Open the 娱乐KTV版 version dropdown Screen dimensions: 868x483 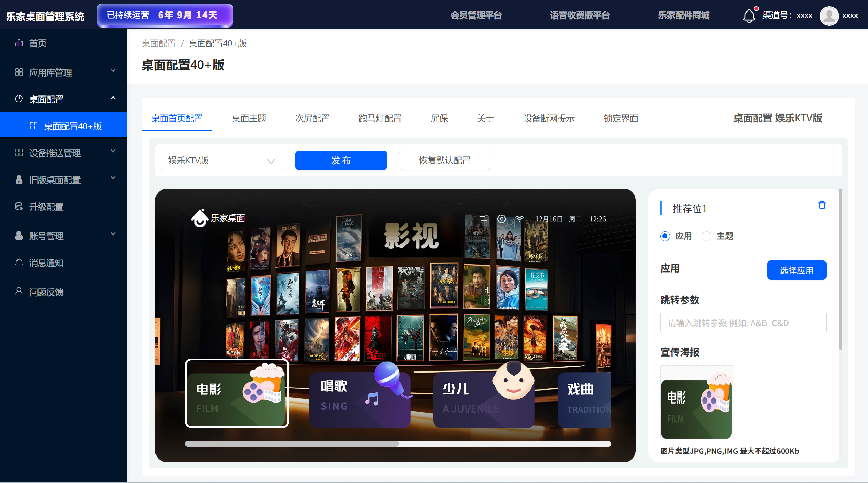click(222, 160)
